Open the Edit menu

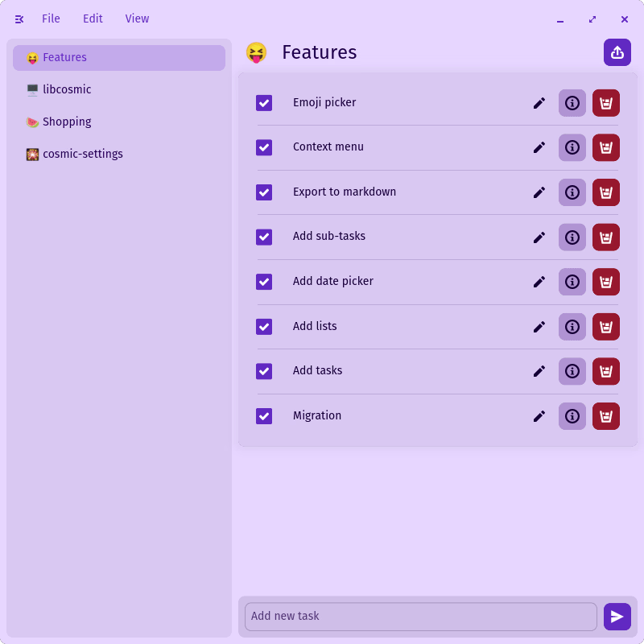(x=93, y=19)
